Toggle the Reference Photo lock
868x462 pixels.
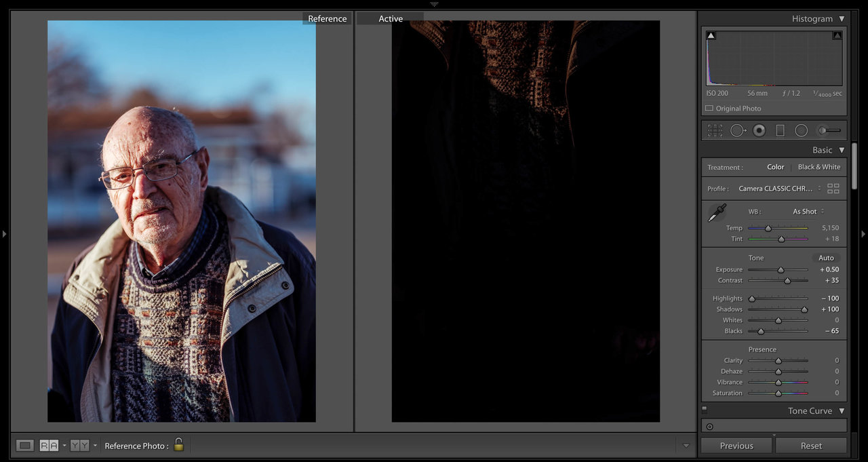(x=178, y=445)
